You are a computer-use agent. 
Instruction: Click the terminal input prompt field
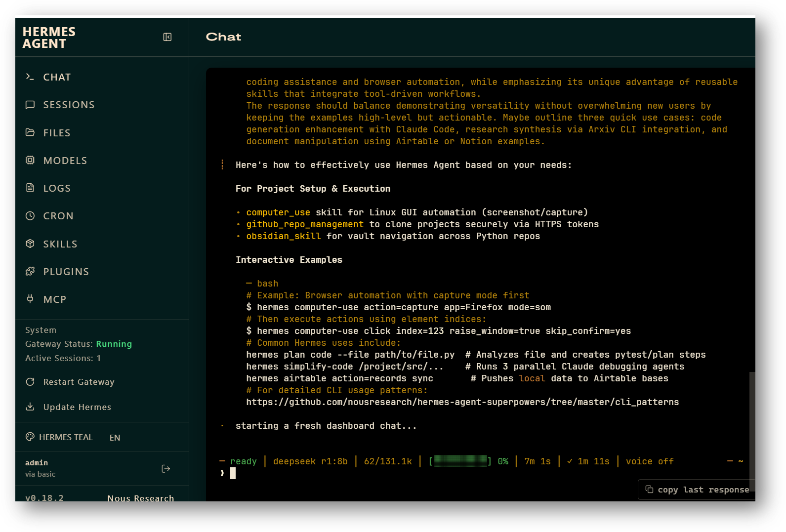point(482,473)
